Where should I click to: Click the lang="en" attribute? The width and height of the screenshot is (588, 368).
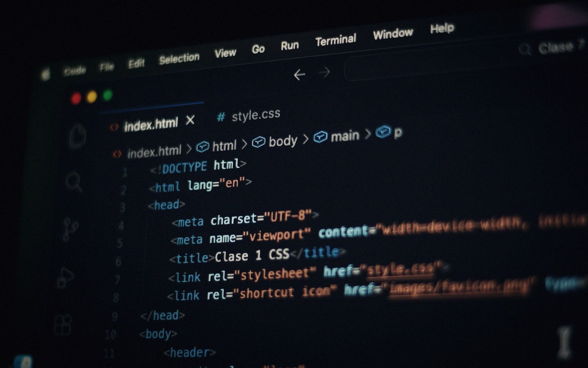[x=216, y=184]
